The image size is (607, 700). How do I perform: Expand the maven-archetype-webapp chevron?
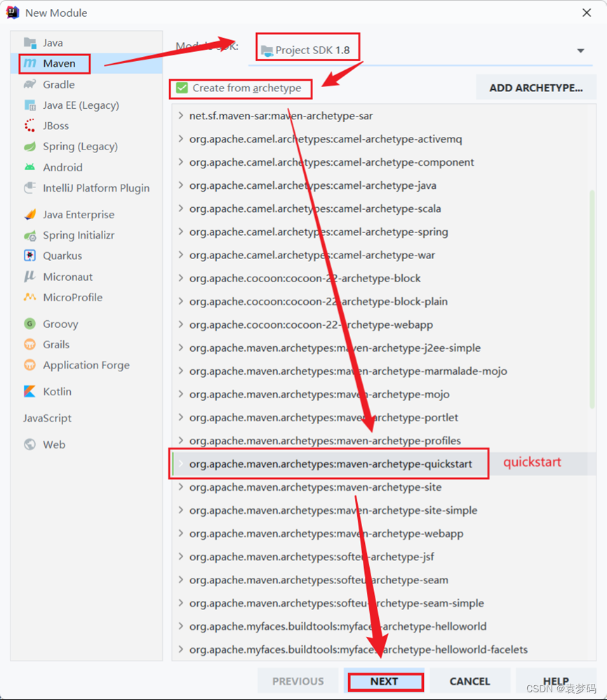click(181, 534)
